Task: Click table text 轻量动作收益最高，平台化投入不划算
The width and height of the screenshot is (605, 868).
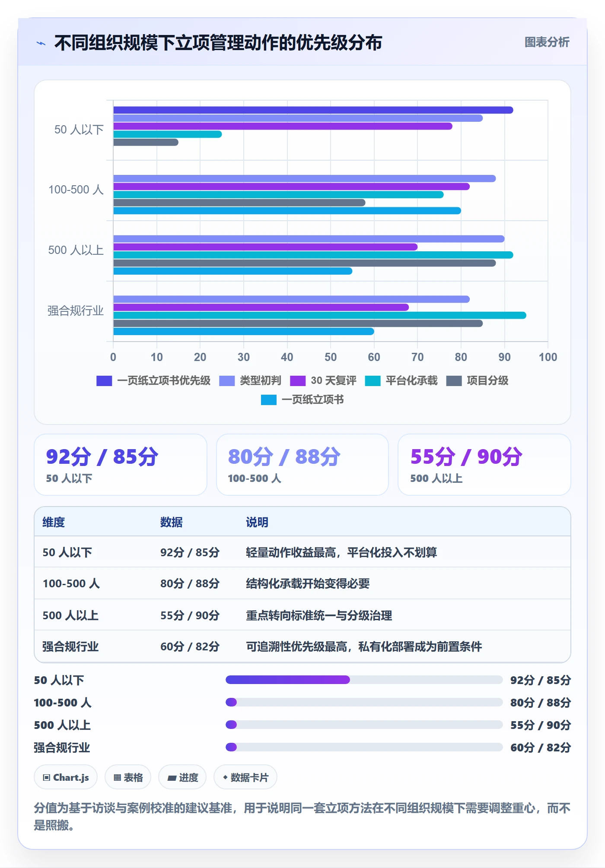Action: pos(341,552)
